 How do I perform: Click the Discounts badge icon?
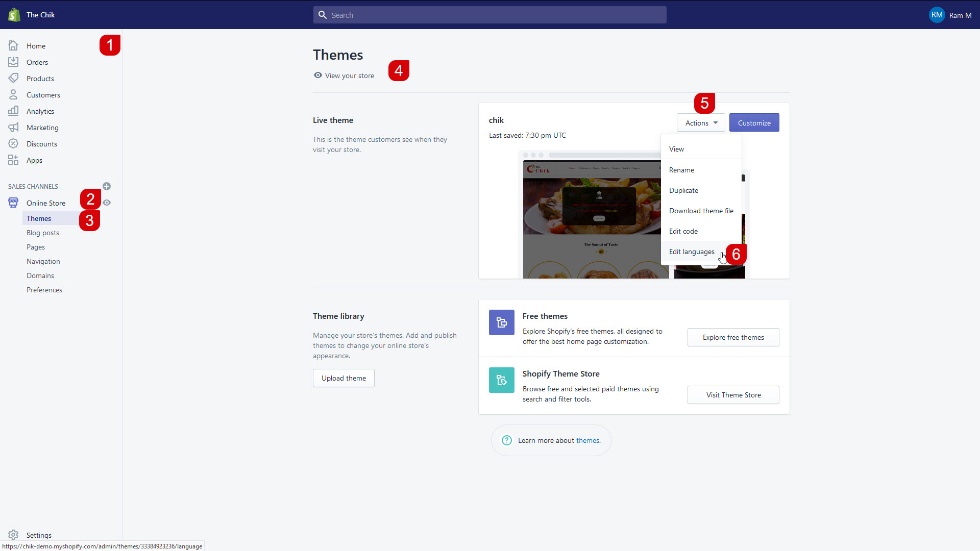13,144
